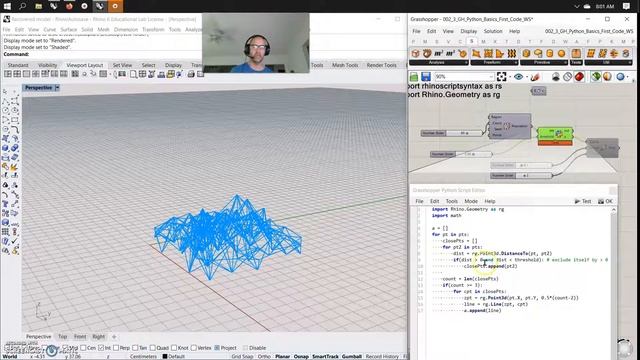Screen dimensions: 640x360
Task: Toggle the Vertex osnap checkbox
Action: [x=194, y=348]
